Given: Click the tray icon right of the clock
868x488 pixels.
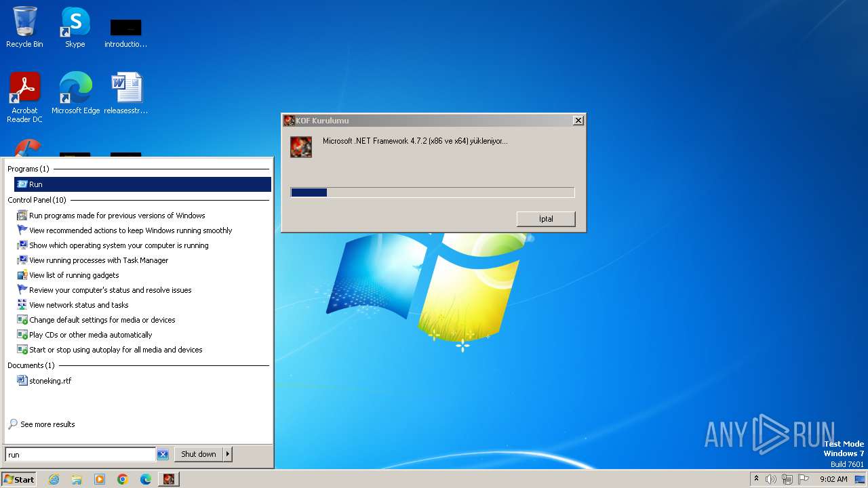Looking at the screenshot, I should point(860,479).
